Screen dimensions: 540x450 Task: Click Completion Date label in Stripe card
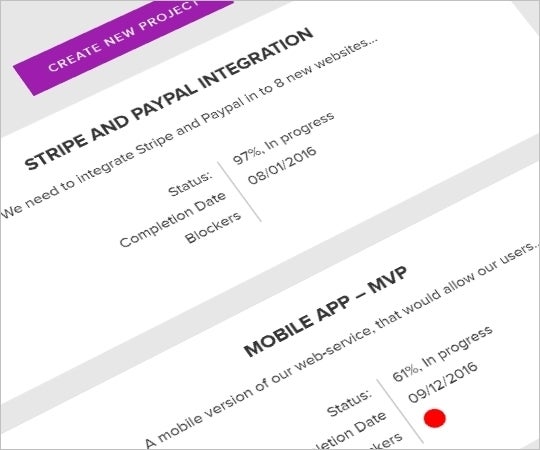pyautogui.click(x=173, y=220)
